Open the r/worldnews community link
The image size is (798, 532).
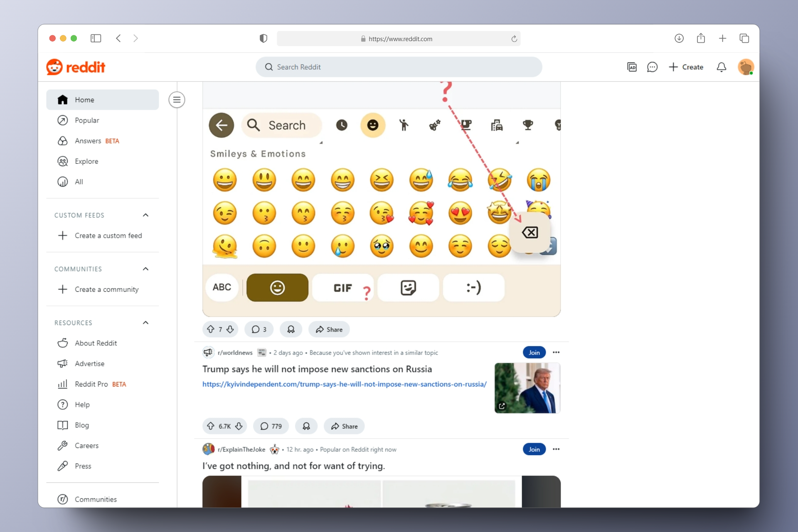point(235,352)
